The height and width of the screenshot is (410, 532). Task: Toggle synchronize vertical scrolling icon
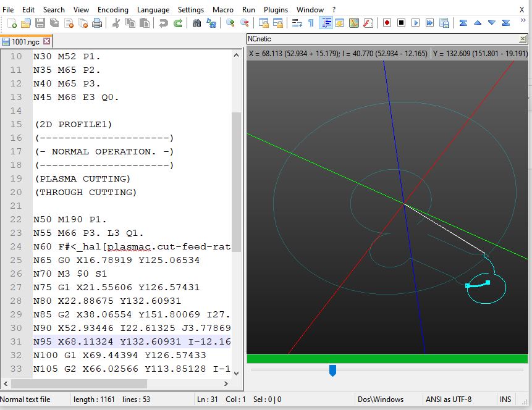coord(264,23)
